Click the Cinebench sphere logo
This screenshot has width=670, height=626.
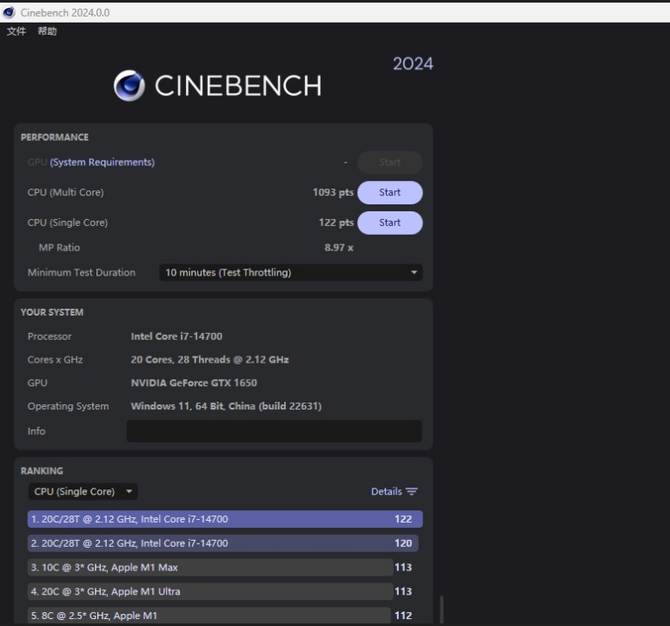[x=129, y=85]
